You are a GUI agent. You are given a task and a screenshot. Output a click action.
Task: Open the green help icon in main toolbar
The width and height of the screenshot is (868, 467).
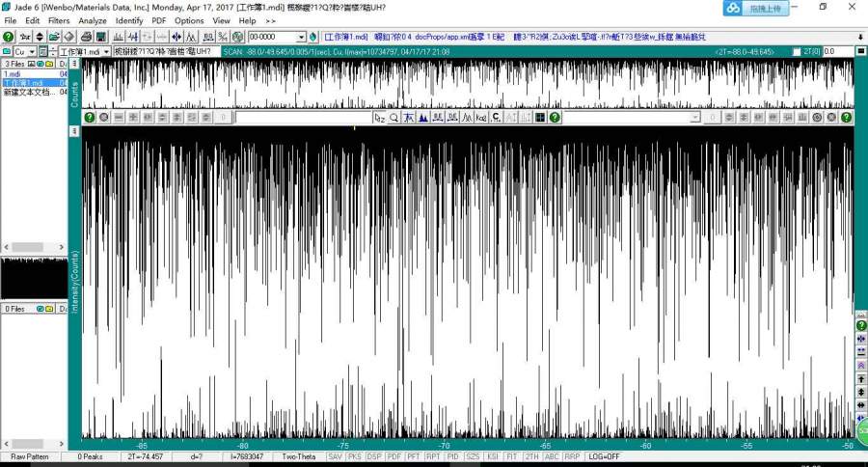coord(9,37)
